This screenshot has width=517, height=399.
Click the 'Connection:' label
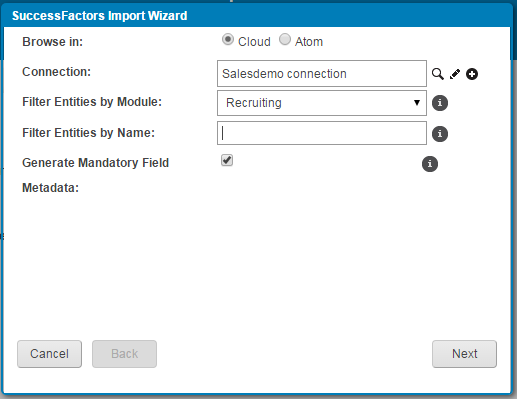(56, 72)
